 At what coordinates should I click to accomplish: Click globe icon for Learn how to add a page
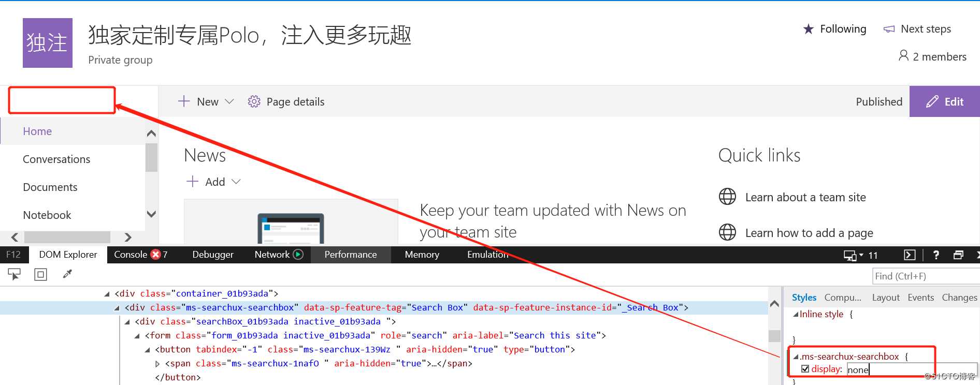727,232
